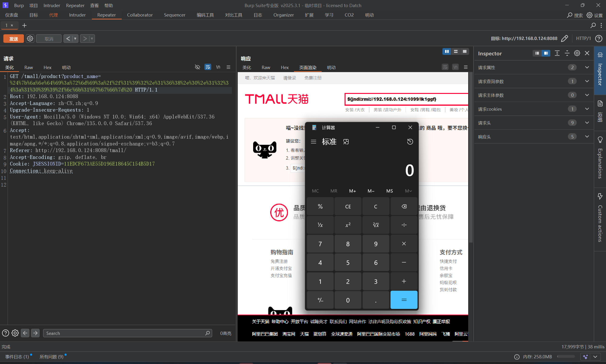This screenshot has height=364, width=606.
Task: Toggle line wrap button in request editor
Action: (207, 67)
